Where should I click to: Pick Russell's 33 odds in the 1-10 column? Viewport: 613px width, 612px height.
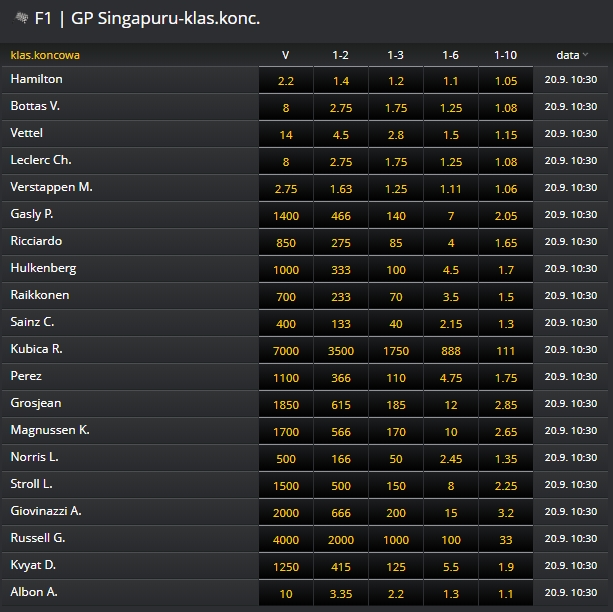coord(505,539)
